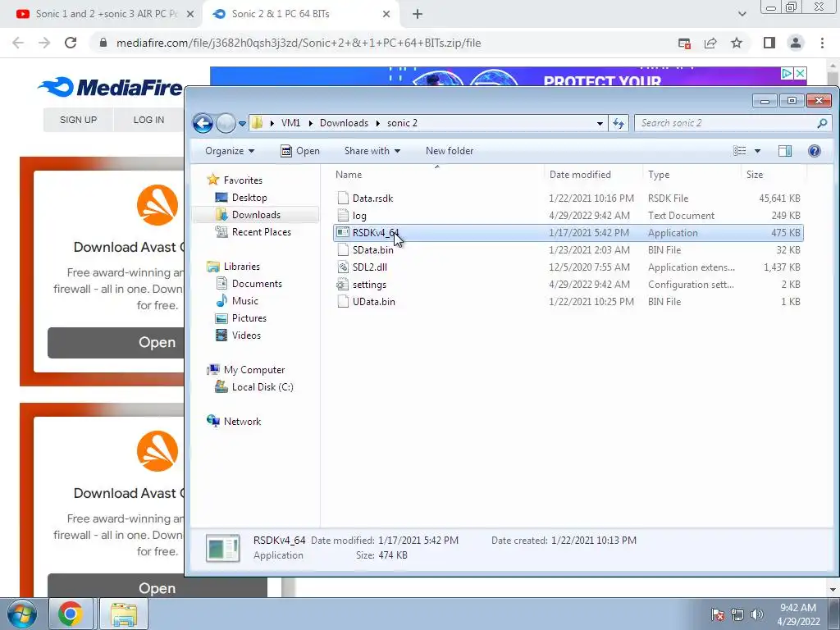Close the YouTube Sonic tab

pos(189,15)
